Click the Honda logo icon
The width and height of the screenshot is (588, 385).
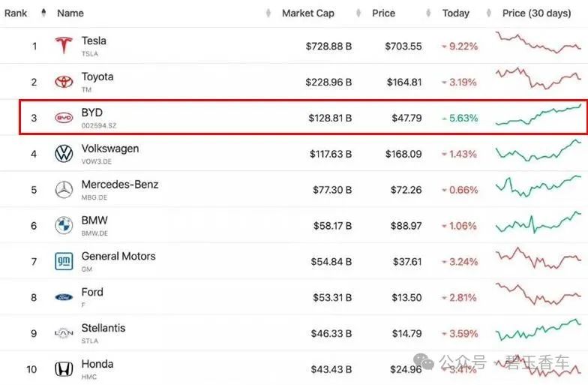coord(64,369)
